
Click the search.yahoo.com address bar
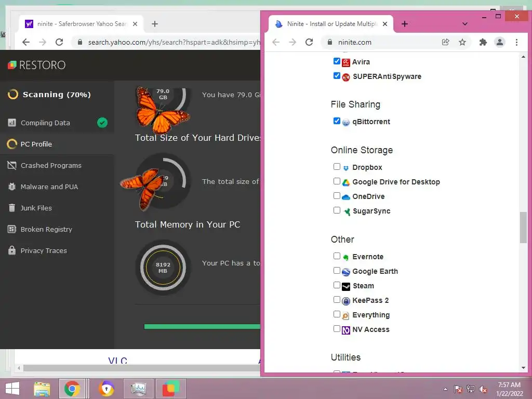[166, 42]
